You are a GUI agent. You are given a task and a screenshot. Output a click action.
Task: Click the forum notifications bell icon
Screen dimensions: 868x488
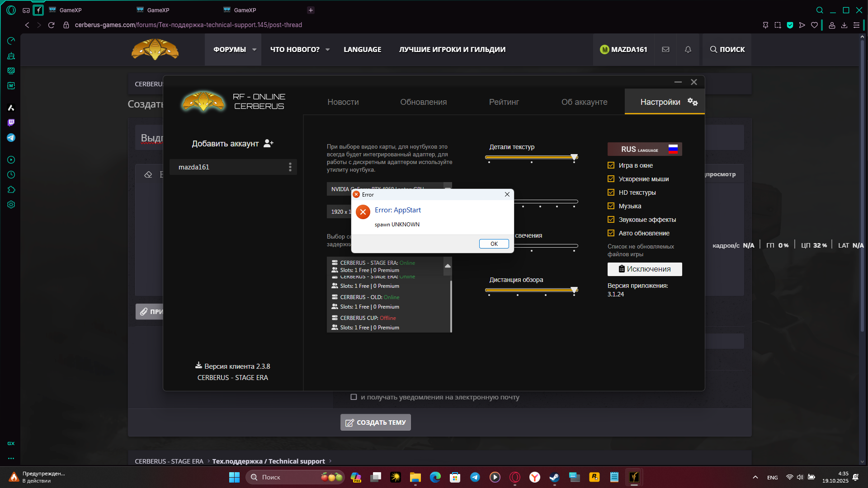tap(688, 50)
